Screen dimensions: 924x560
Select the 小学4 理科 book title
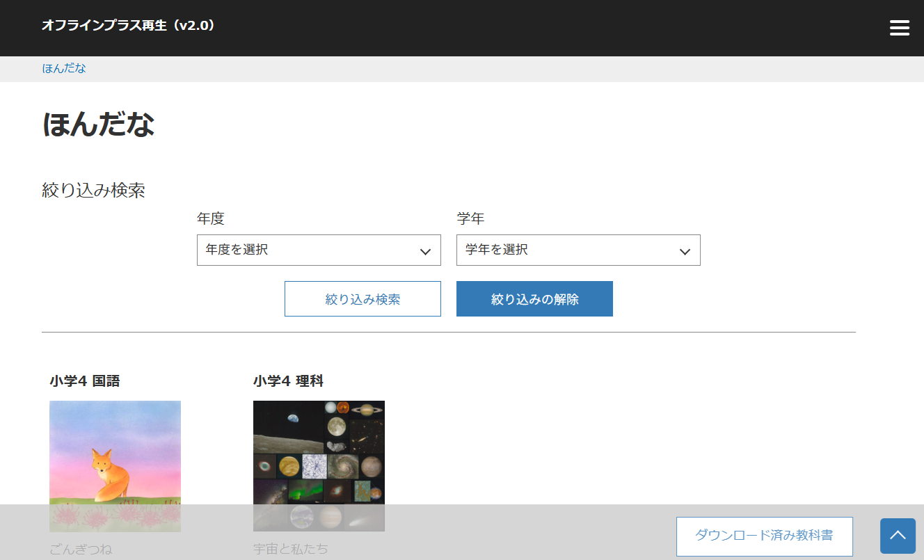pyautogui.click(x=288, y=381)
